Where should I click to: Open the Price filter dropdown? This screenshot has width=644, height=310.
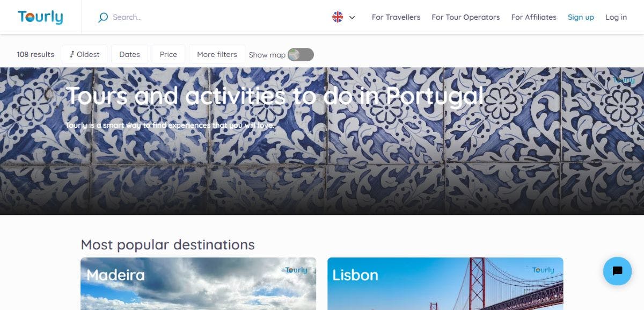tap(169, 54)
